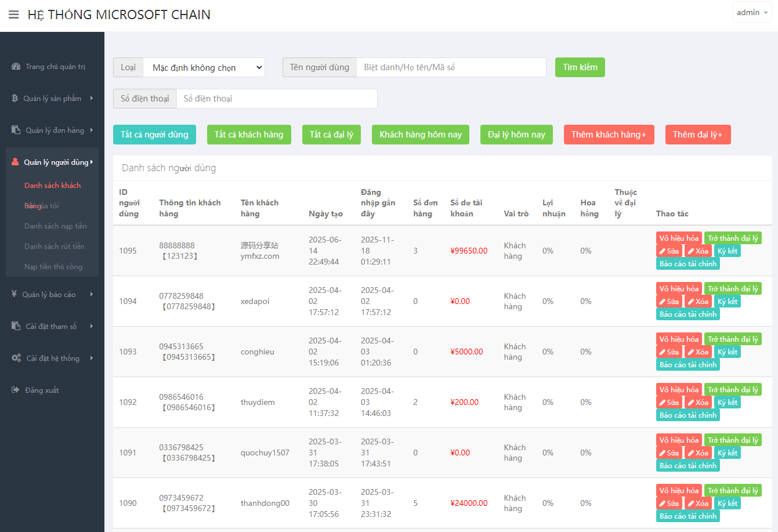The width and height of the screenshot is (778, 532).
Task: Click the clipboard icon beside Quản lý đơn hàng
Action: 16,130
